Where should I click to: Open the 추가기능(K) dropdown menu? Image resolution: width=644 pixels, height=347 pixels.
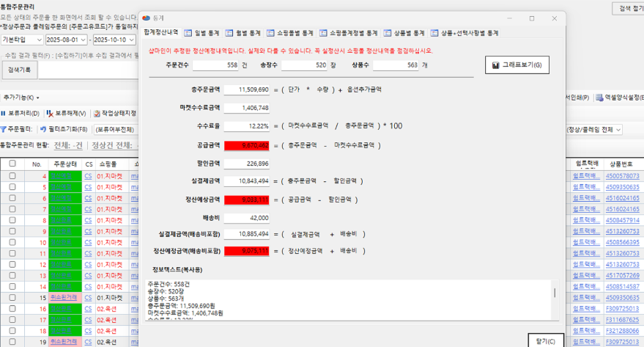(x=21, y=98)
